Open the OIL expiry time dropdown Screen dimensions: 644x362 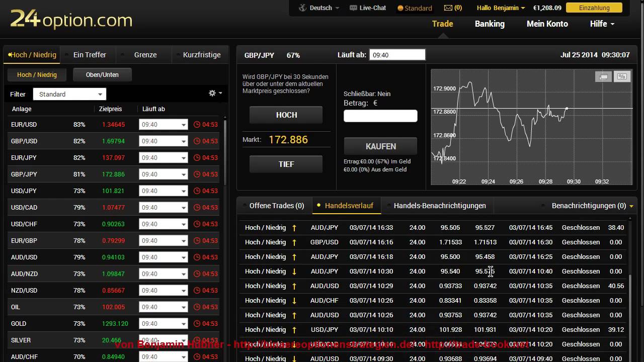coord(164,307)
